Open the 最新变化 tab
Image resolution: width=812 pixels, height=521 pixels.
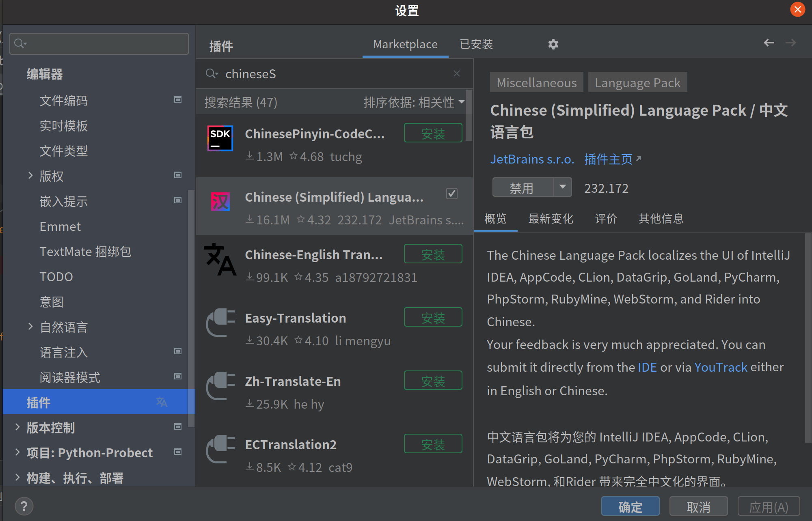point(550,219)
